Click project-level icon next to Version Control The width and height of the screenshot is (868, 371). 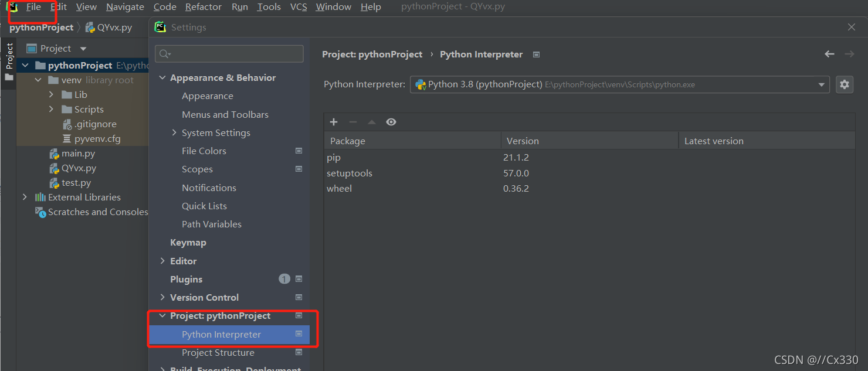pyautogui.click(x=299, y=297)
